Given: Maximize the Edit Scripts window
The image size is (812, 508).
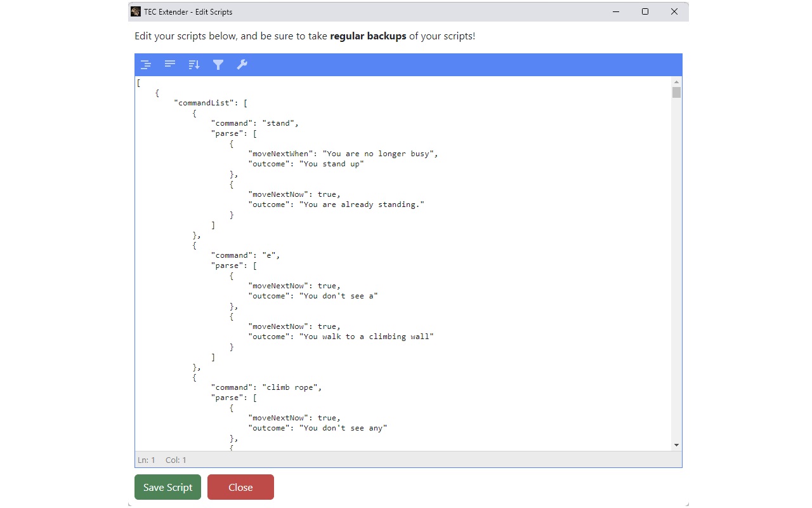Looking at the screenshot, I should click(645, 11).
